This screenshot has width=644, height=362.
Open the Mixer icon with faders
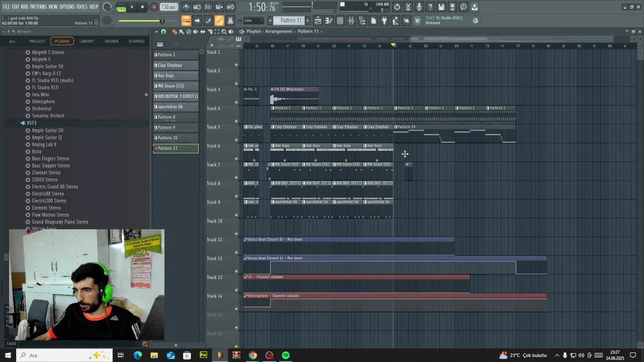pyautogui.click(x=351, y=21)
